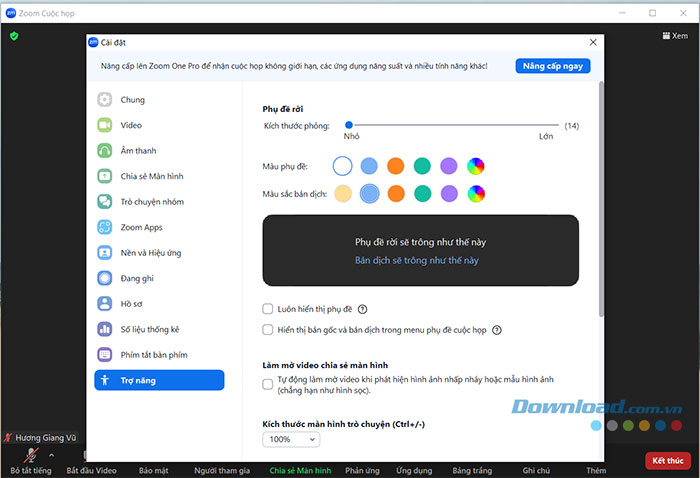This screenshot has height=478, width=700.
Task: Pick green swatch for Màu sắc bản dịch
Action: point(422,194)
